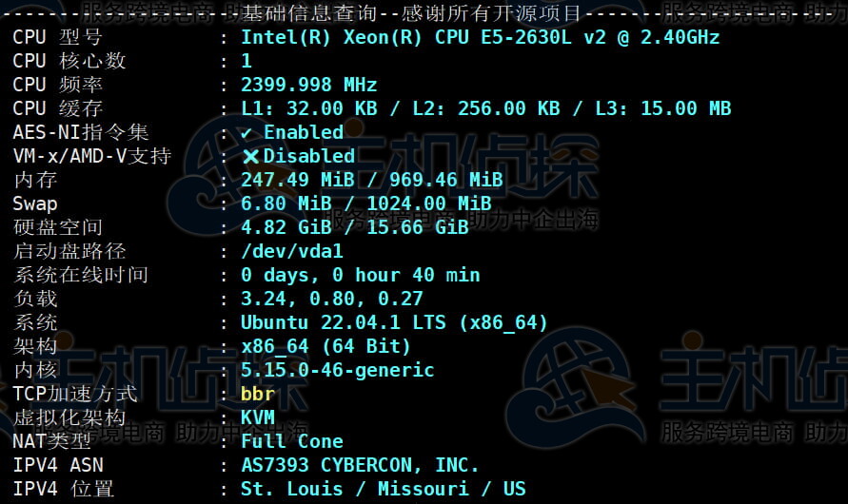
Task: Select the yellow bbr TCP acceleration value
Action: [x=257, y=394]
